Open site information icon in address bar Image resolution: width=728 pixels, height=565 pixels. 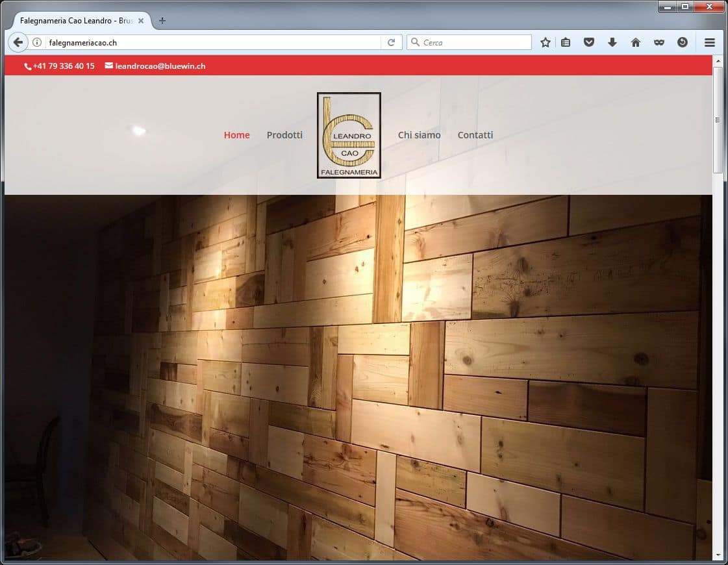37,42
